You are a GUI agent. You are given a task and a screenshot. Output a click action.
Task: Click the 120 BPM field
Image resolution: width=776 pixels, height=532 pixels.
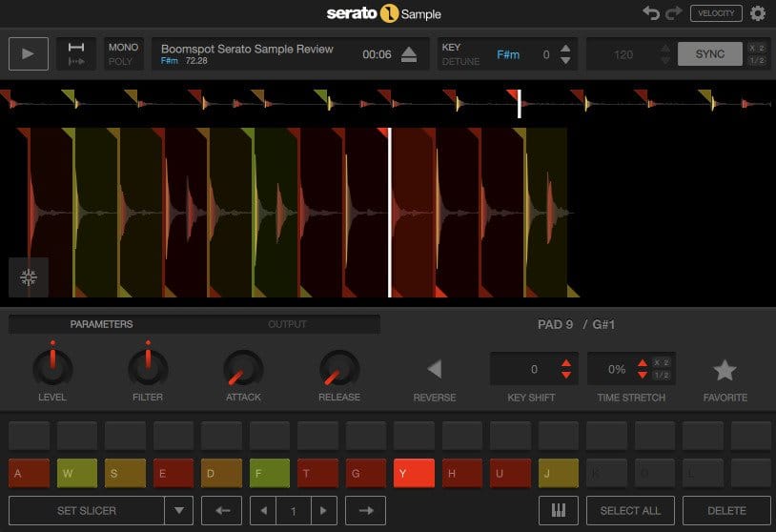click(623, 54)
